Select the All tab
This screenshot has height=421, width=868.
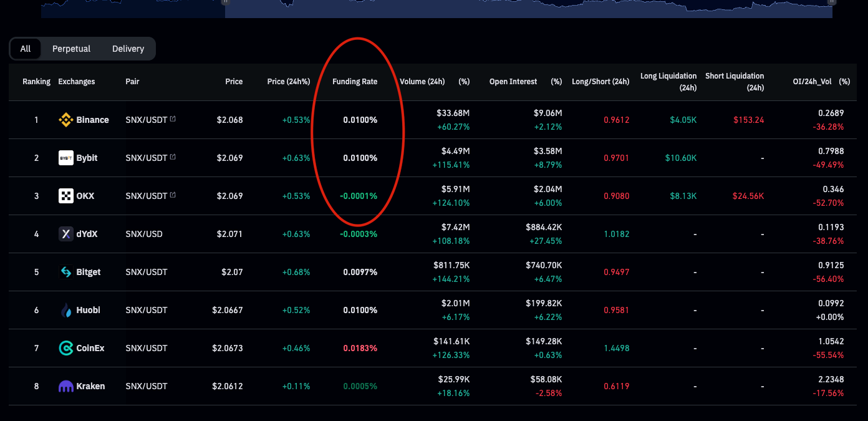click(26, 49)
